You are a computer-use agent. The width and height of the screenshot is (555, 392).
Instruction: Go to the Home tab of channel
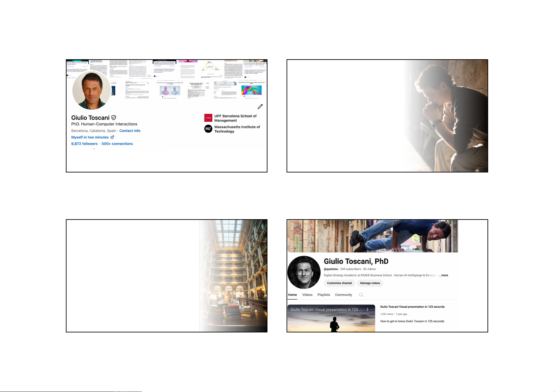292,295
